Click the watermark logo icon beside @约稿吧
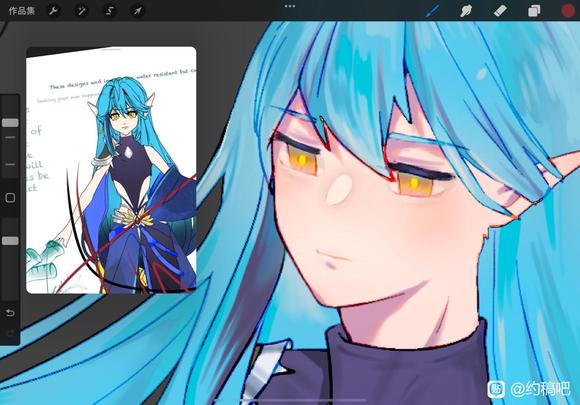The height and width of the screenshot is (405, 580). [496, 389]
